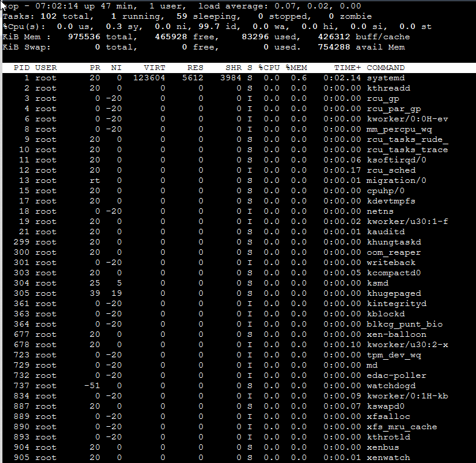Click the kintegrityd command
The image size is (476, 463).
396,304
